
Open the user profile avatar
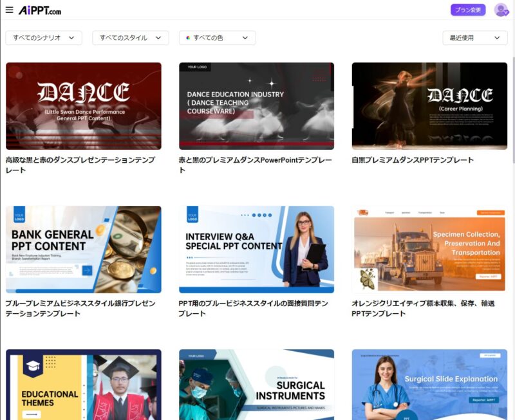click(x=501, y=10)
